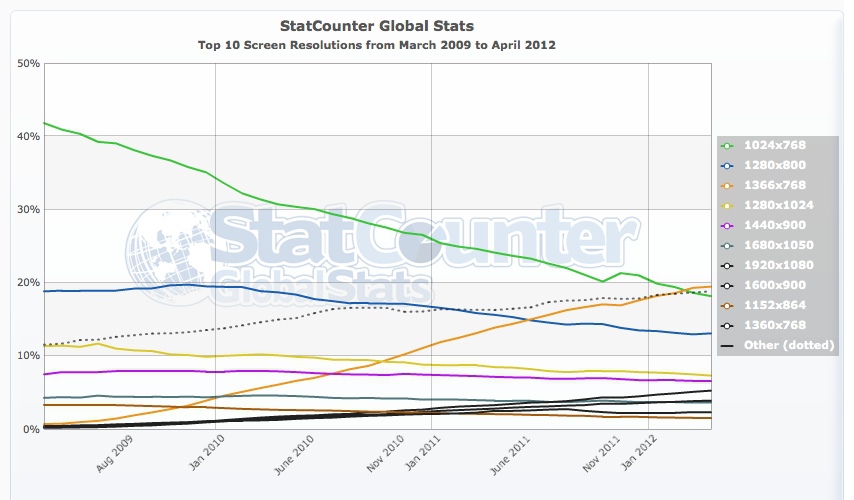Toggle the 1920x1080 series label in legend
This screenshot has width=854, height=500.
(x=778, y=265)
